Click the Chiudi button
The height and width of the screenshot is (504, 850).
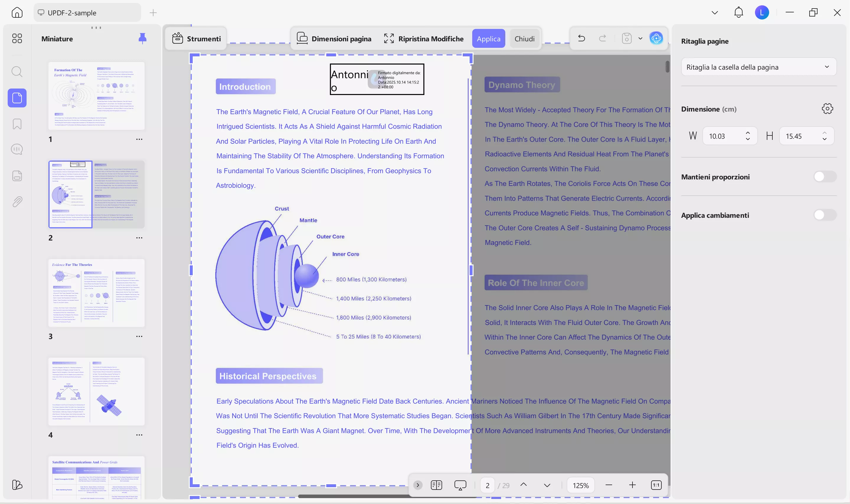click(x=524, y=39)
